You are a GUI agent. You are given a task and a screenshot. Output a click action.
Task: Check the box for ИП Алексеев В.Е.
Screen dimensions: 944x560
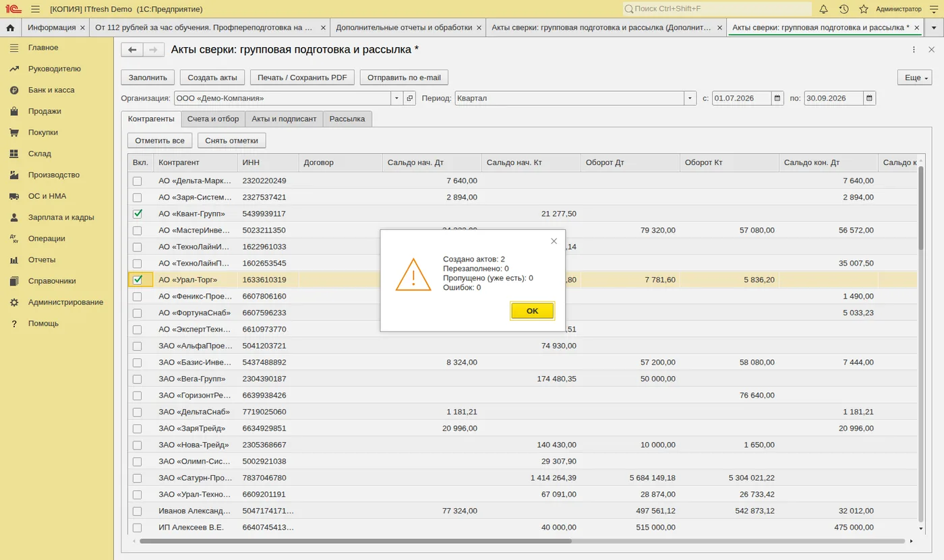tap(138, 528)
